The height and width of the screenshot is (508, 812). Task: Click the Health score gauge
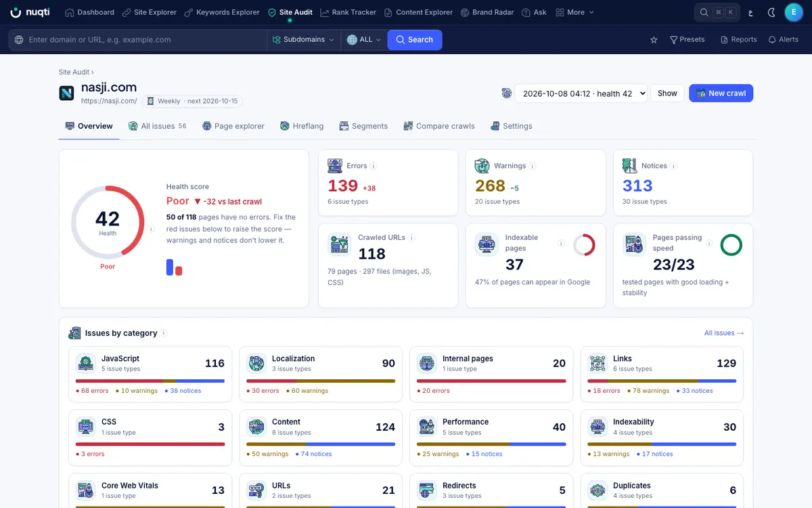click(108, 222)
